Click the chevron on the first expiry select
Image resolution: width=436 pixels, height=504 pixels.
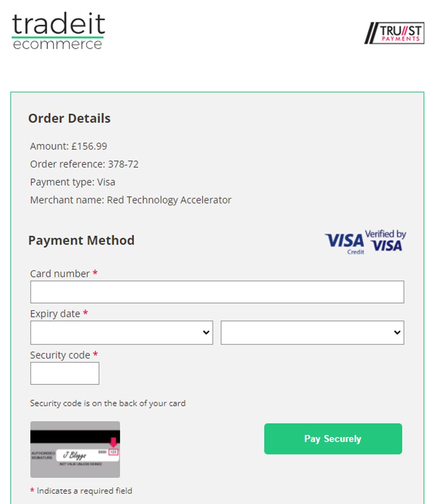(206, 332)
